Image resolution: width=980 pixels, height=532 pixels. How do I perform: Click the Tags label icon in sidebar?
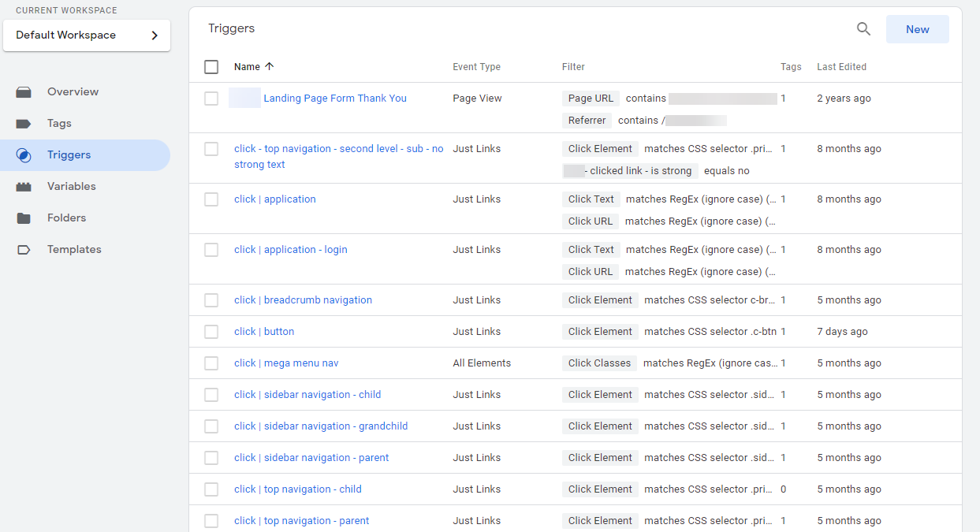(x=24, y=124)
